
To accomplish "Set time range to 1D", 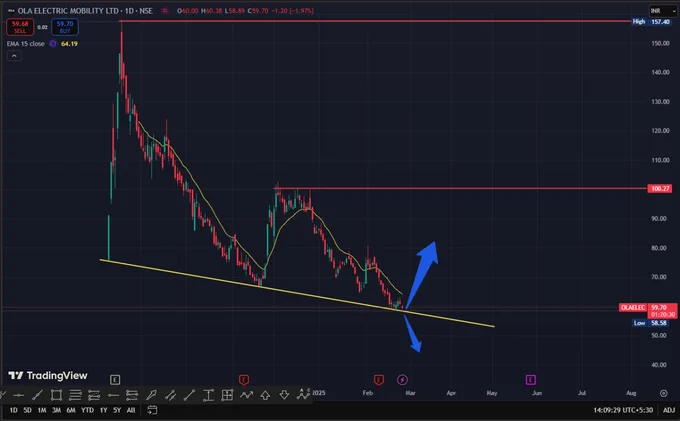I will (x=13, y=410).
